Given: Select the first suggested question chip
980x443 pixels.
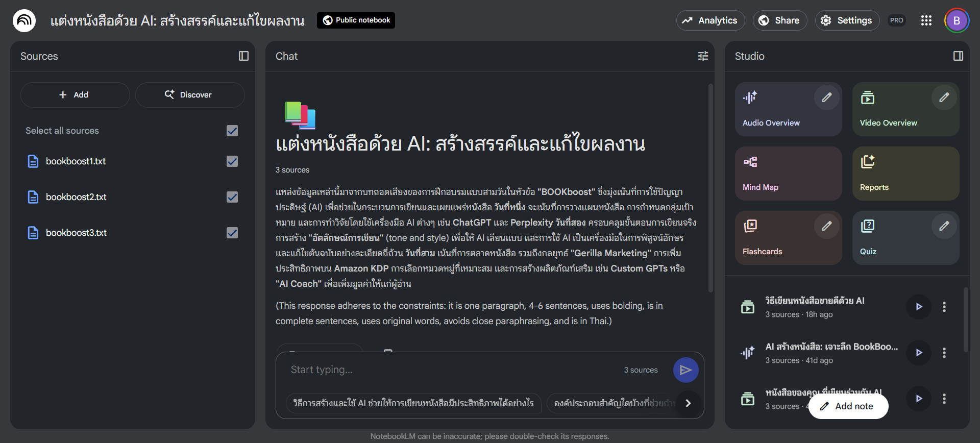Looking at the screenshot, I should [413, 403].
